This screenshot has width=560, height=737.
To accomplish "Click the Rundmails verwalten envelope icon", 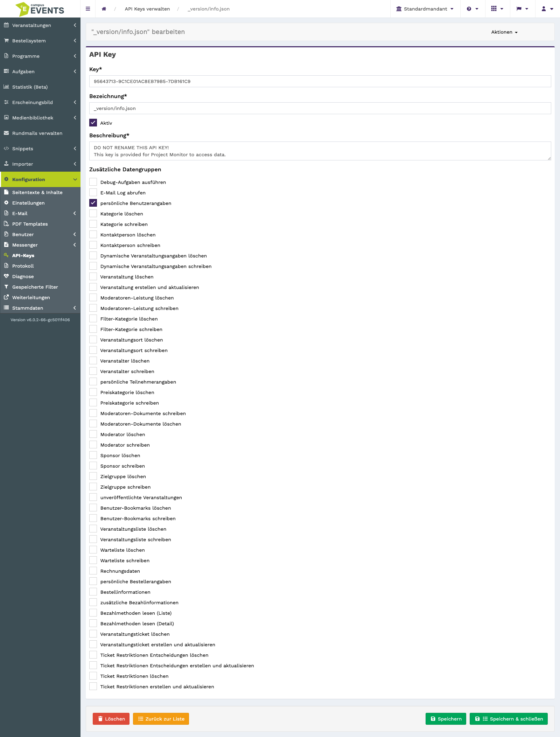I will pos(6,133).
